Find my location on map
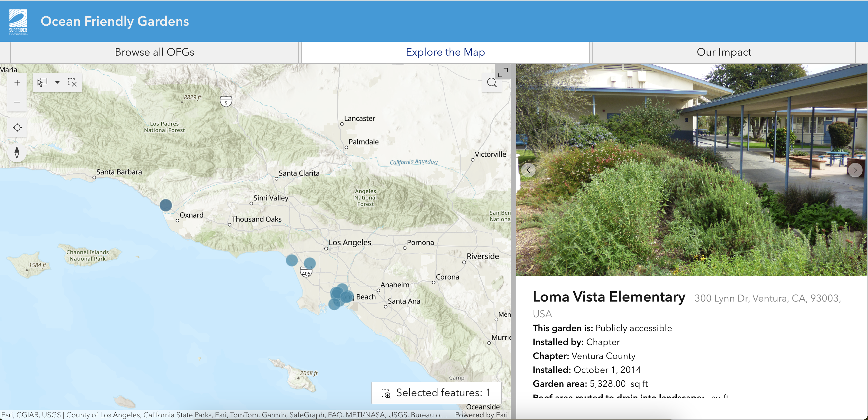This screenshot has height=420, width=868. [x=17, y=128]
